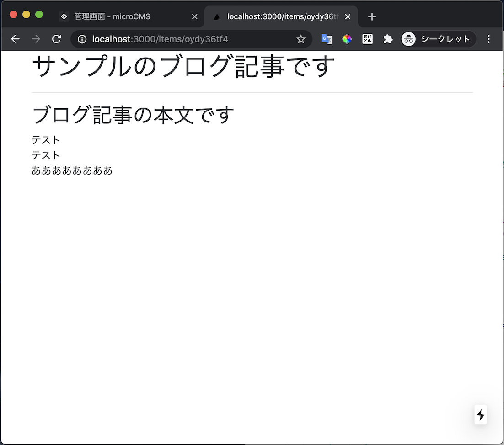Click the Next.js lightning bolt indicator
The height and width of the screenshot is (445, 504).
pyautogui.click(x=481, y=415)
